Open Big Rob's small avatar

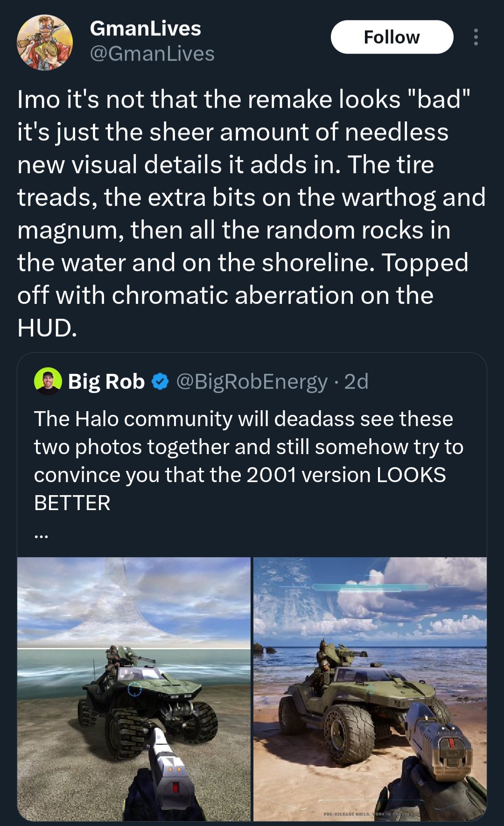pyautogui.click(x=48, y=381)
